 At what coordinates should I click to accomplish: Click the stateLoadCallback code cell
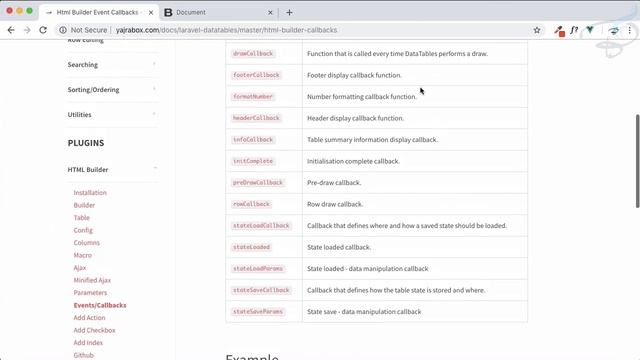[261, 226]
